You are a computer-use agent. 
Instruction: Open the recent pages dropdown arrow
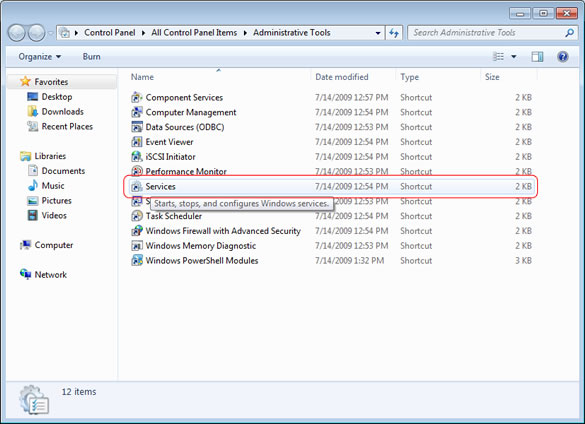[x=50, y=33]
